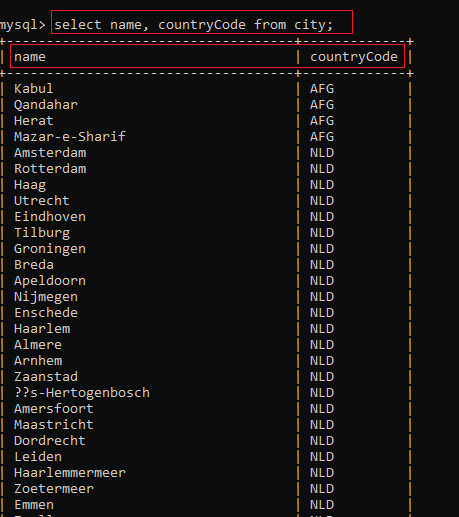The image size is (459, 517).
Task: Click the Amsterdam city name
Action: (50, 153)
